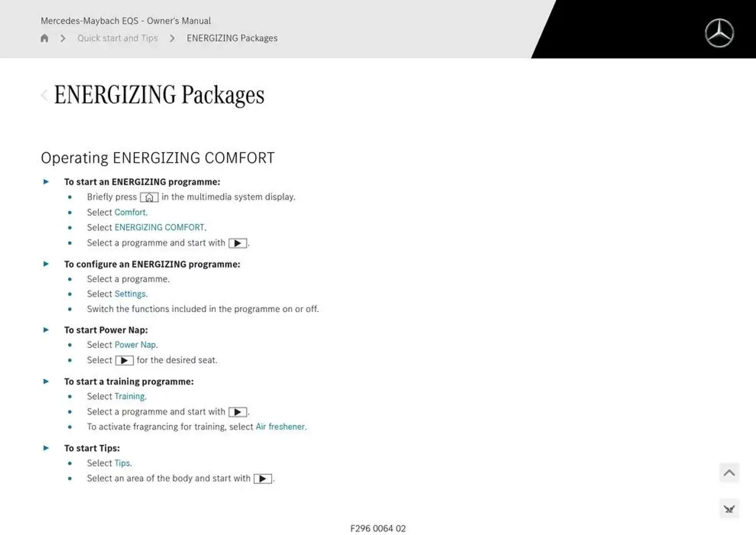Viewport: 756px width, 535px height.
Task: Click the scroll-to-top arrow icon
Action: pos(729,472)
